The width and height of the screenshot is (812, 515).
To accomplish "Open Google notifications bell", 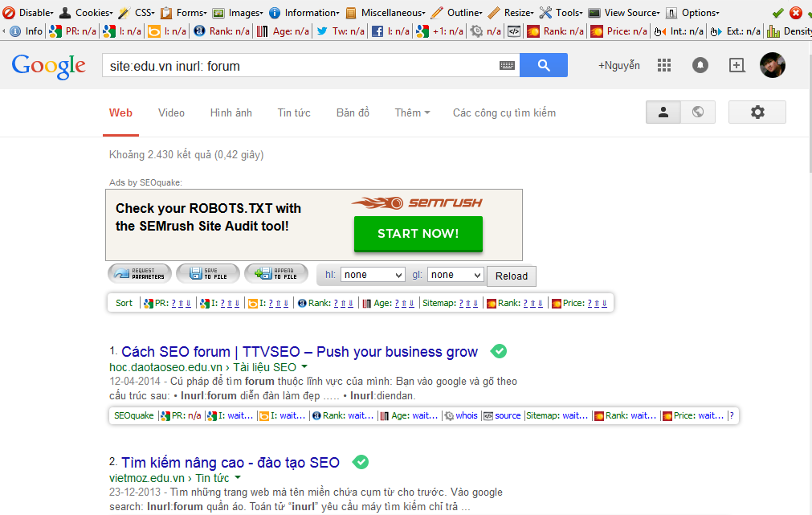I will (x=700, y=65).
